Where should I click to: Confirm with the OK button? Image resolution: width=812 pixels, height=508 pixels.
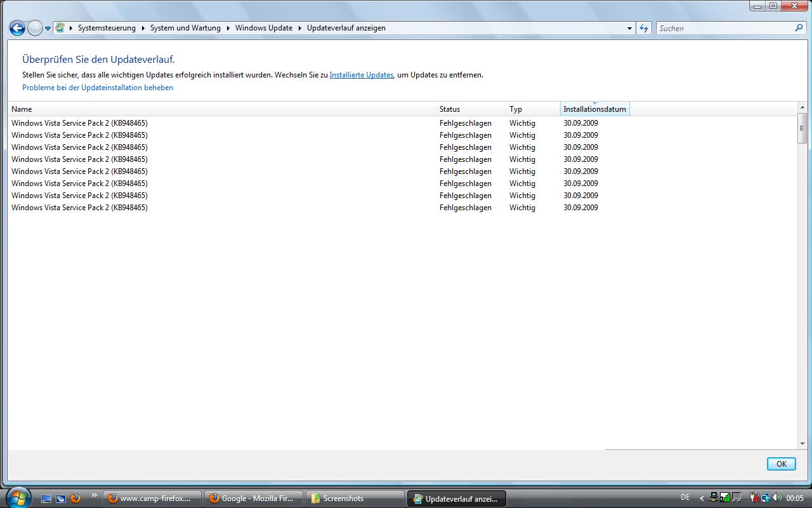pyautogui.click(x=781, y=464)
